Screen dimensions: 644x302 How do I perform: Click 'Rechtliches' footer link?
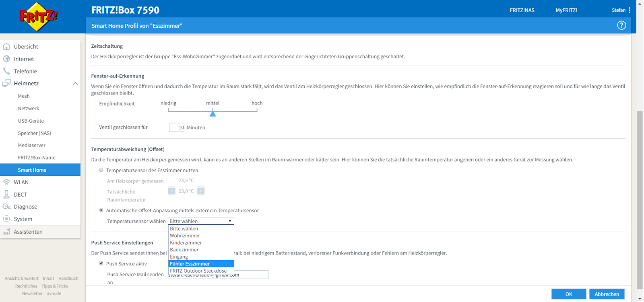pyautogui.click(x=26, y=286)
